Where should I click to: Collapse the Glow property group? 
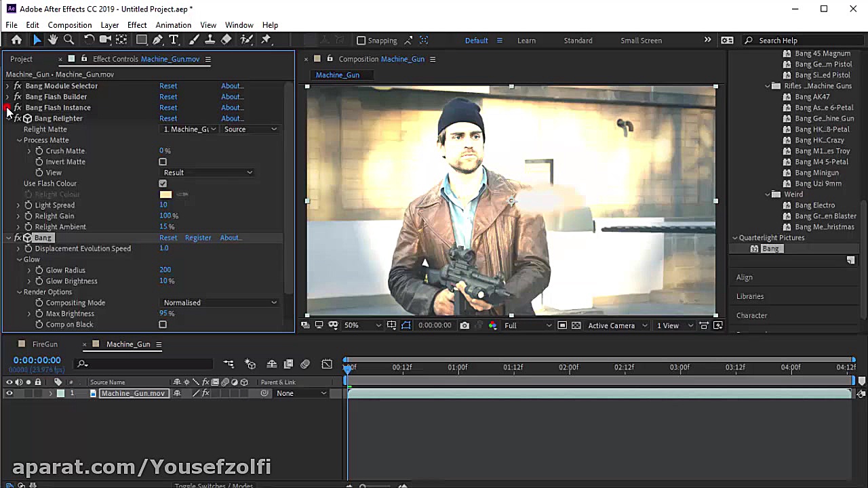tap(19, 260)
